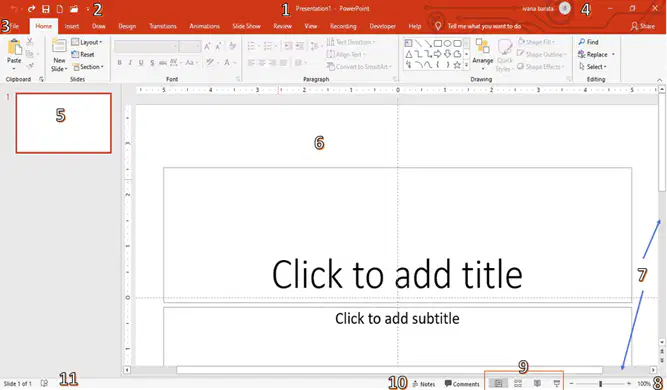Switch to Reading View in status bar
The width and height of the screenshot is (667, 390).
(x=537, y=384)
